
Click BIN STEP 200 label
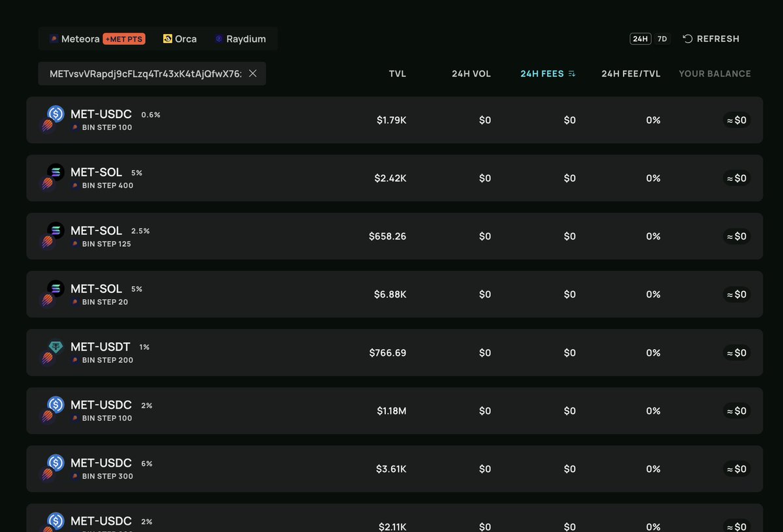[107, 360]
